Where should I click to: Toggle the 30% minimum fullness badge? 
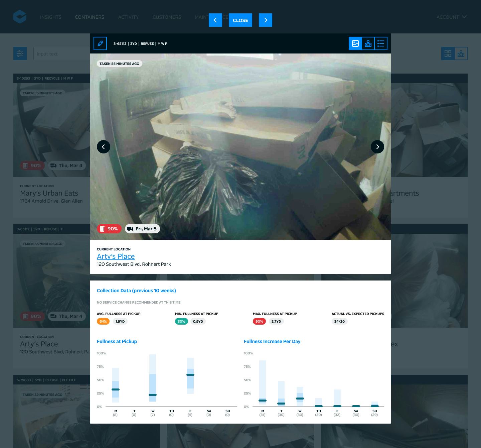point(181,321)
